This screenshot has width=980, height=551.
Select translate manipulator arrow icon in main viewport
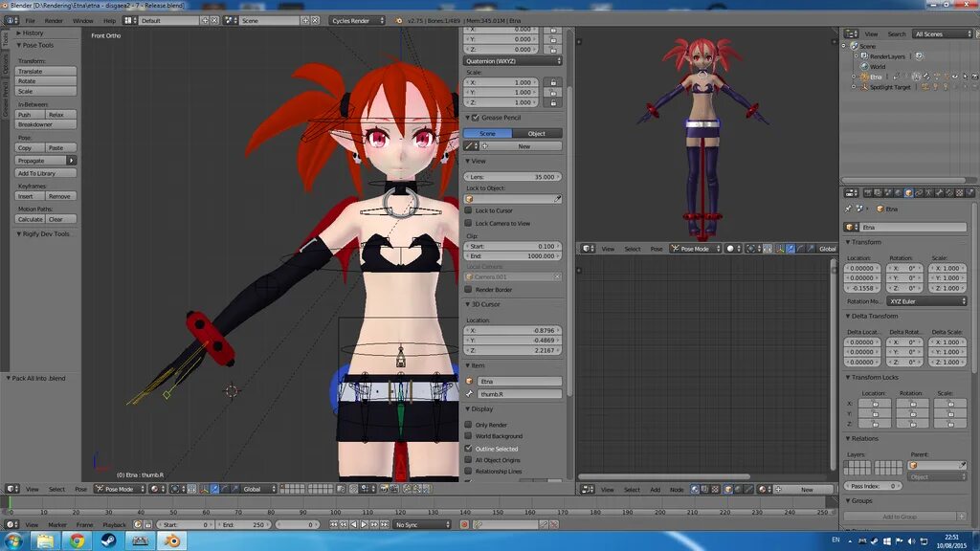point(214,489)
